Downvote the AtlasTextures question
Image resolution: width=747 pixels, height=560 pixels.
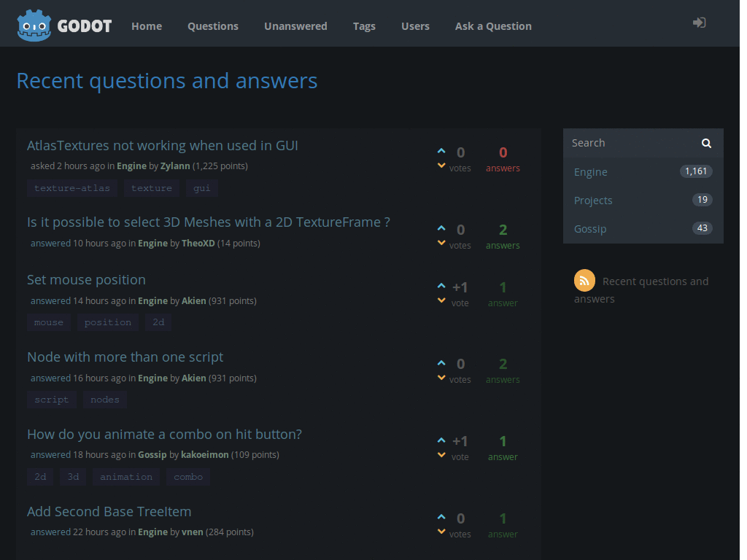click(441, 166)
